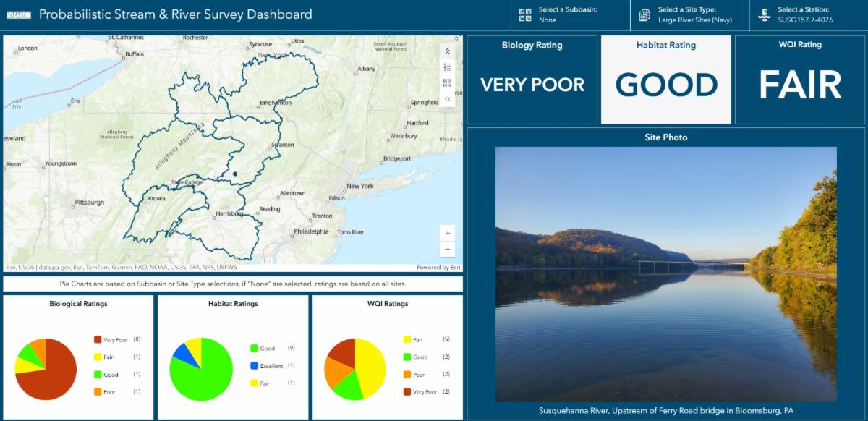The height and width of the screenshot is (421, 868).
Task: Click the Very Poor red legend swatch
Action: (98, 339)
